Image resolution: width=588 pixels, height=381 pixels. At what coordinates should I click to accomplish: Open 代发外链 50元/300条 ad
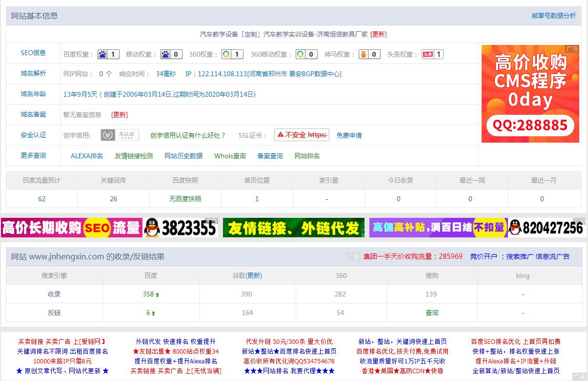pyautogui.click(x=289, y=341)
